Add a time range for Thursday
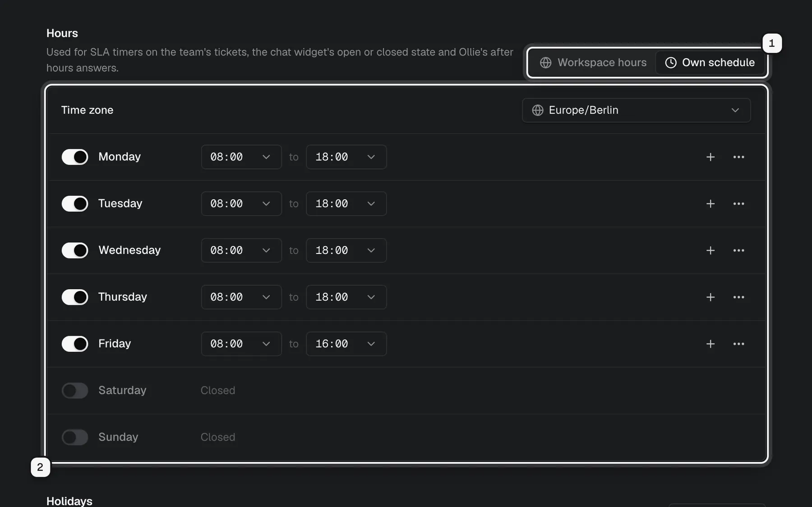The width and height of the screenshot is (812, 507). [710, 297]
